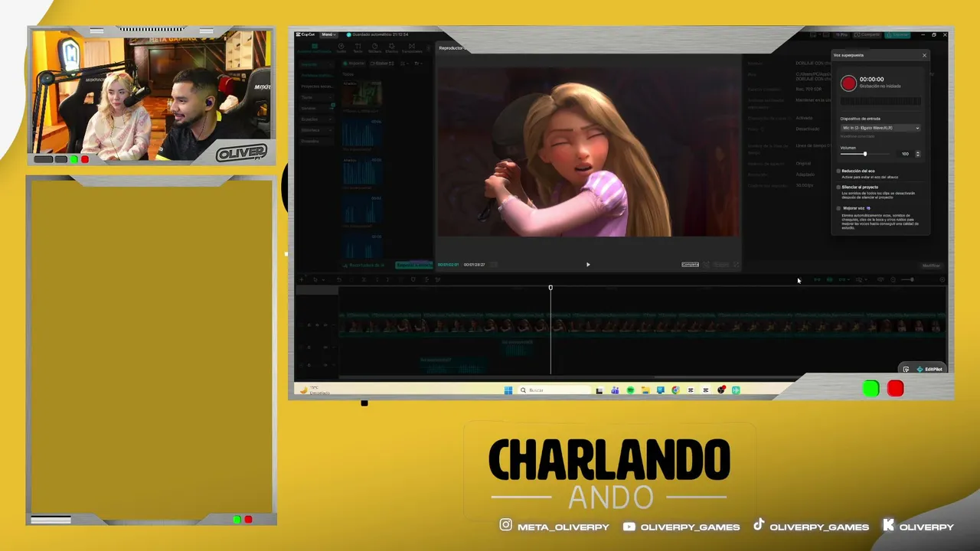Click the timeline zoom slider
The image size is (980, 551).
[x=908, y=280]
